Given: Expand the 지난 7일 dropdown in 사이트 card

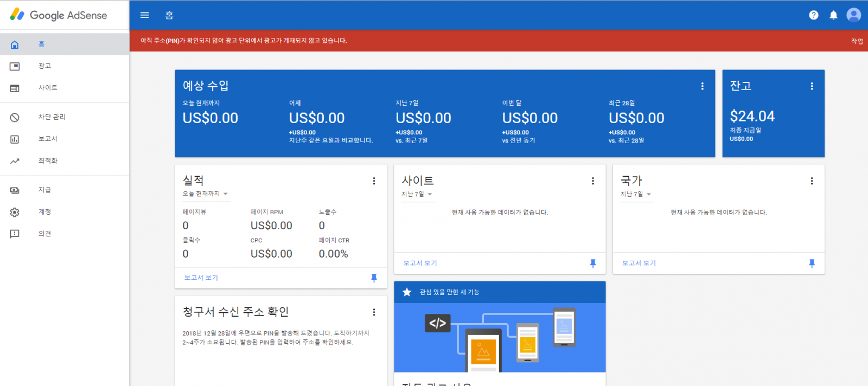Looking at the screenshot, I should [x=417, y=195].
